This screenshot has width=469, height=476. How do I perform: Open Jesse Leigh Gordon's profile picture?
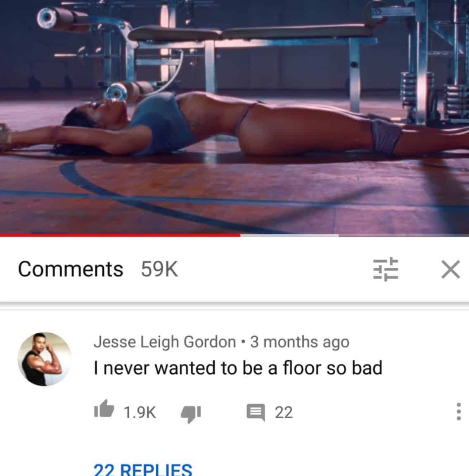[x=45, y=359]
